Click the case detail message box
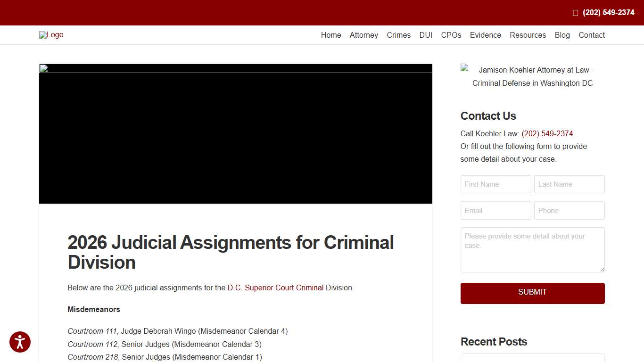Screen dimensions: 644x362 [x=532, y=249]
